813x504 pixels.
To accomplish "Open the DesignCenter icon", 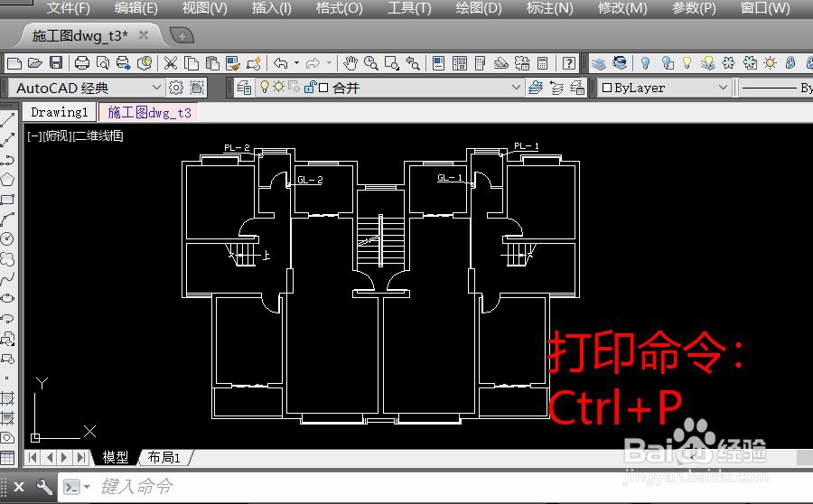I will tap(460, 63).
